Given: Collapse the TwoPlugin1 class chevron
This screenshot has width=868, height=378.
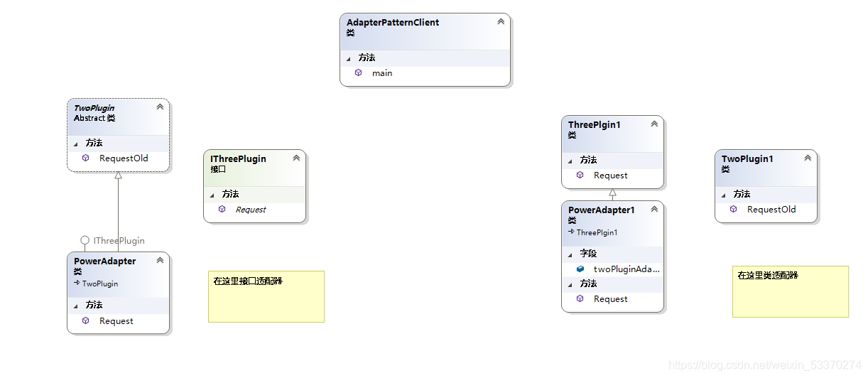Looking at the screenshot, I should point(808,158).
